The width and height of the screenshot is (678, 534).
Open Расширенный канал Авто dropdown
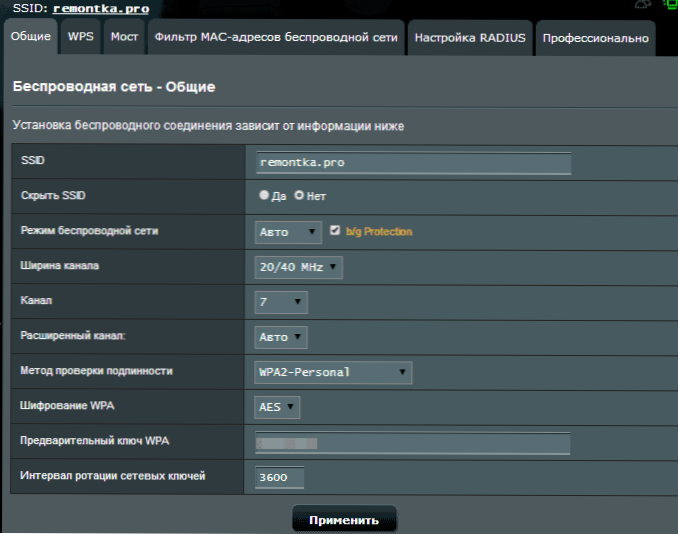coord(281,337)
